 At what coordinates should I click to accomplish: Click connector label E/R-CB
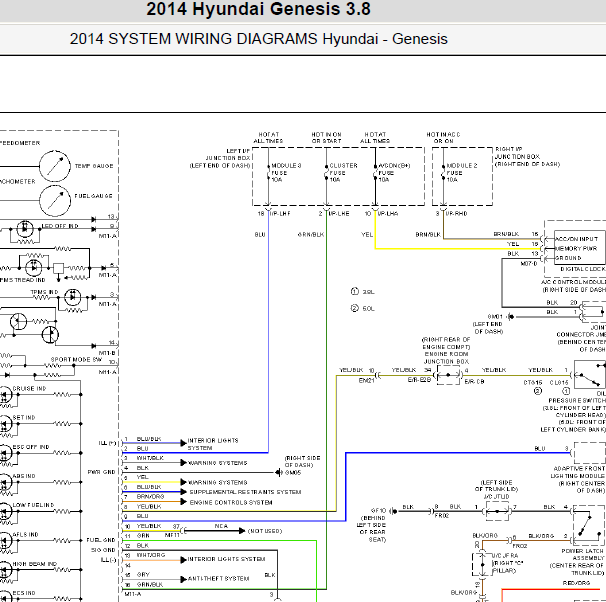(474, 382)
